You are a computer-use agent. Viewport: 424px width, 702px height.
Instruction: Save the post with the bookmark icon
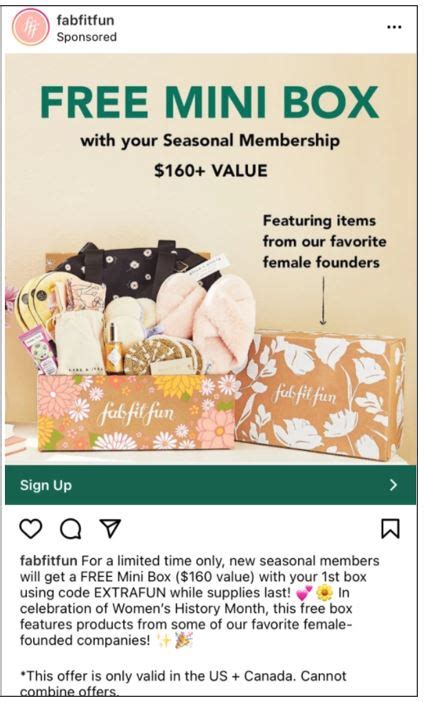[390, 529]
